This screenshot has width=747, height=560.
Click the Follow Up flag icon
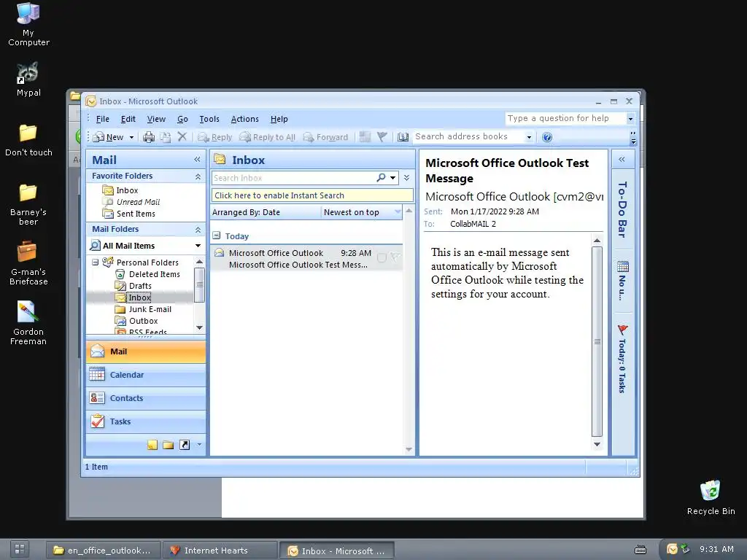pos(382,137)
